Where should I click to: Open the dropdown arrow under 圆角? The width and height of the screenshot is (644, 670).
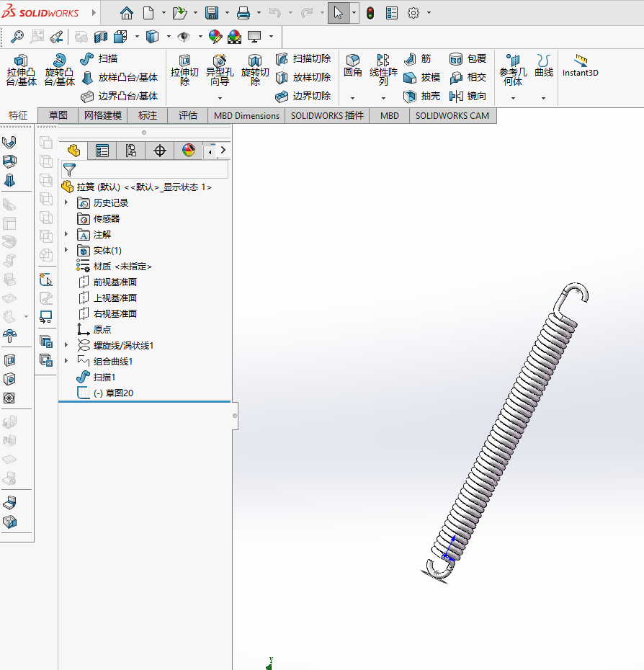(x=352, y=98)
